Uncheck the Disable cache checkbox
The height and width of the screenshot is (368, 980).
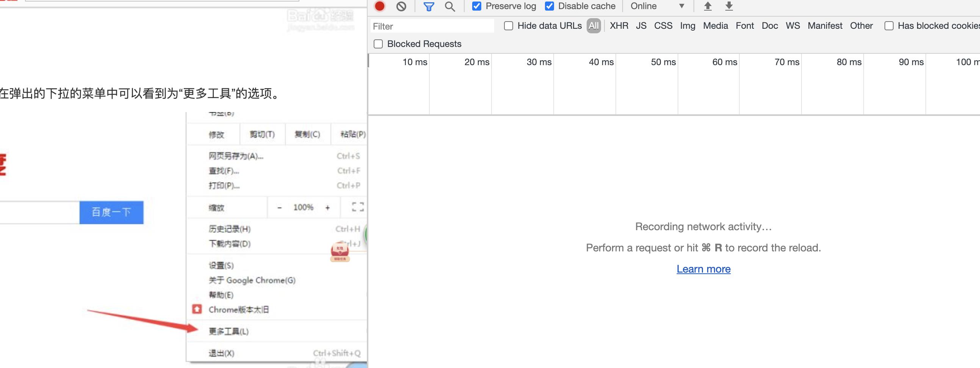[549, 6]
